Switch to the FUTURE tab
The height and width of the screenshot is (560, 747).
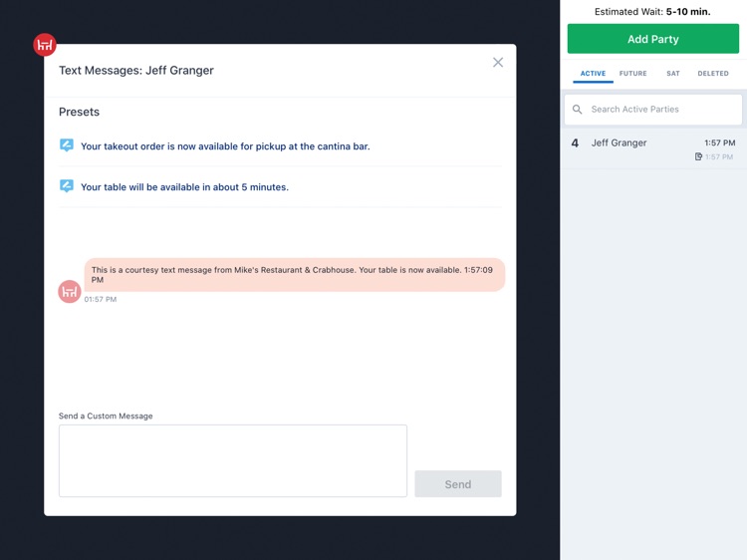pos(633,74)
